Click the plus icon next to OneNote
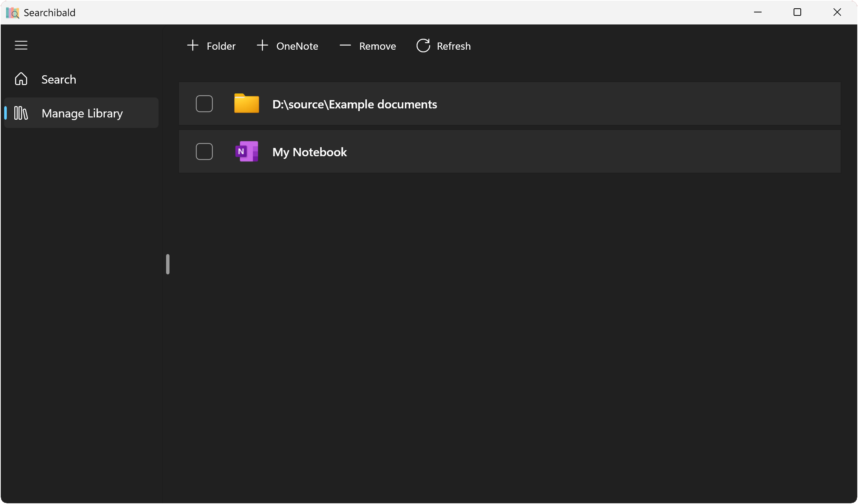 [x=262, y=45]
